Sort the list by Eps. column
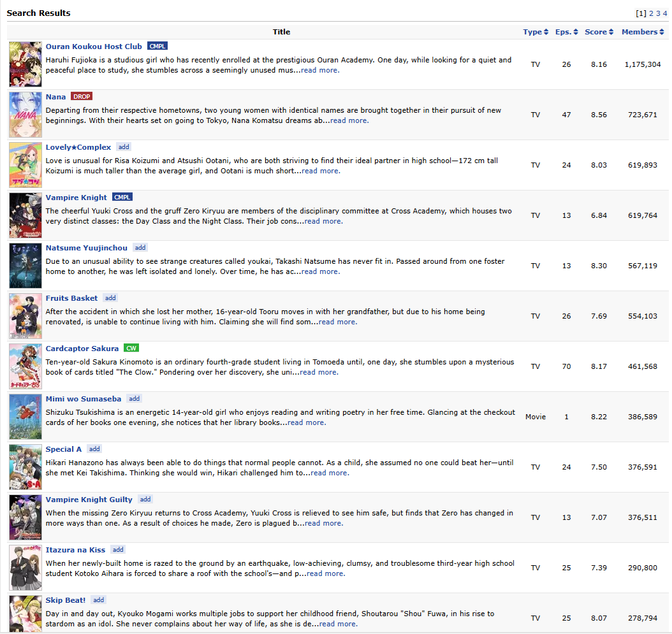Image resolution: width=672 pixels, height=634 pixels. tap(566, 32)
